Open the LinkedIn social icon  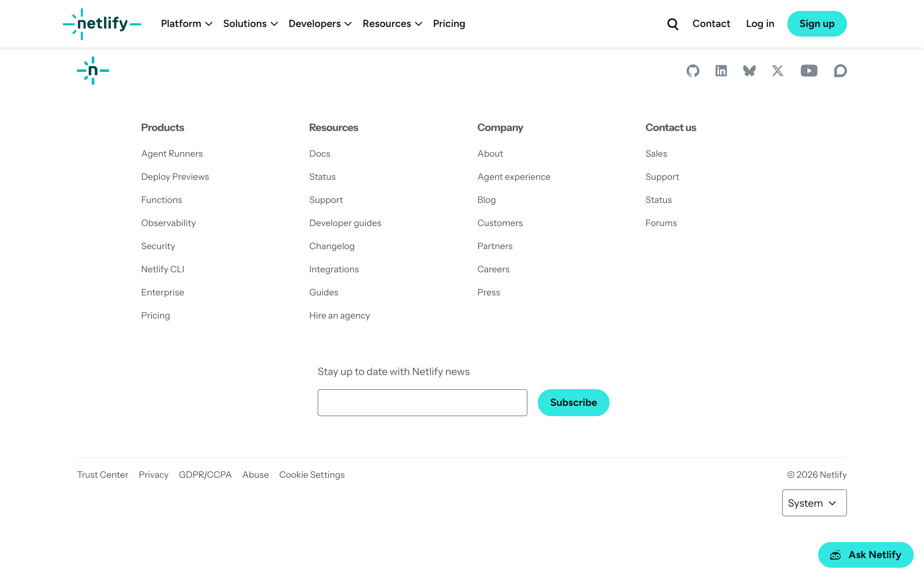[x=721, y=71]
